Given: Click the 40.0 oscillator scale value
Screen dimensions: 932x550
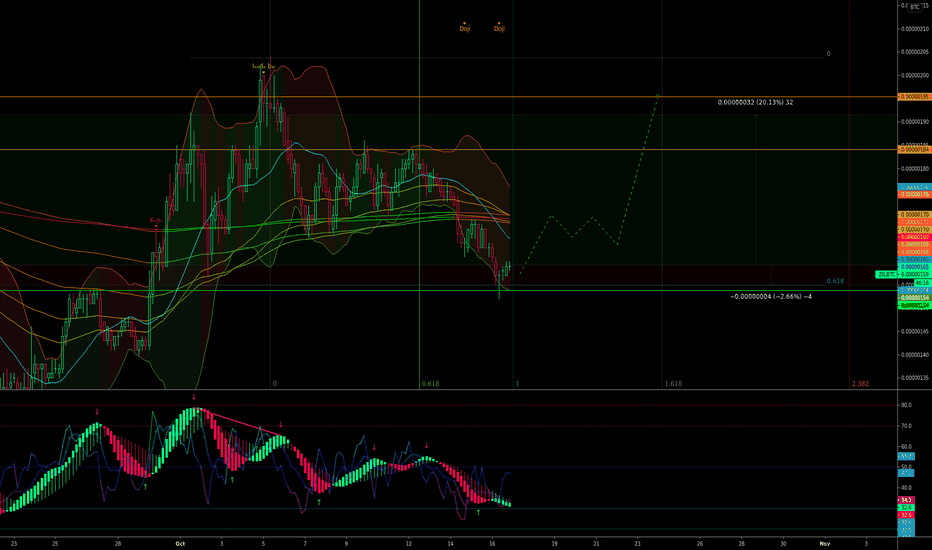Looking at the screenshot, I should point(906,488).
